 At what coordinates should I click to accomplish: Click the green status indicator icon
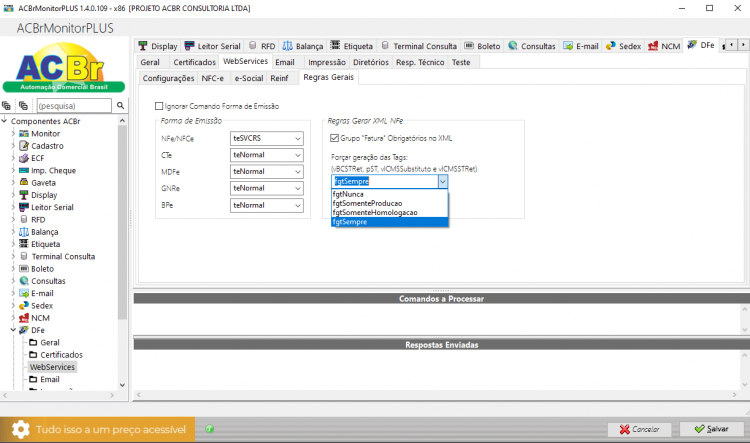click(x=210, y=429)
